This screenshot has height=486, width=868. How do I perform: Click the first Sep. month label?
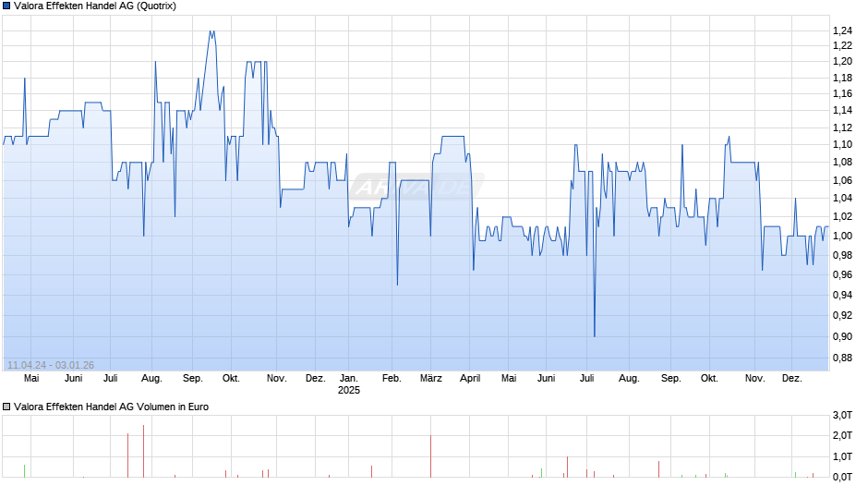tap(193, 379)
